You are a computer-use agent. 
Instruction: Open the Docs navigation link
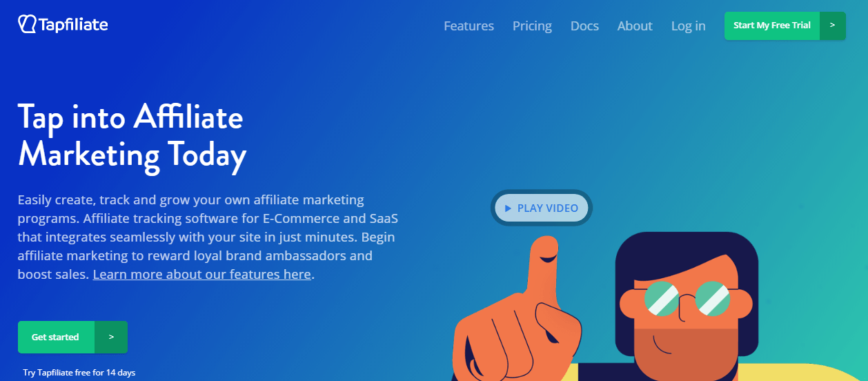coord(584,26)
